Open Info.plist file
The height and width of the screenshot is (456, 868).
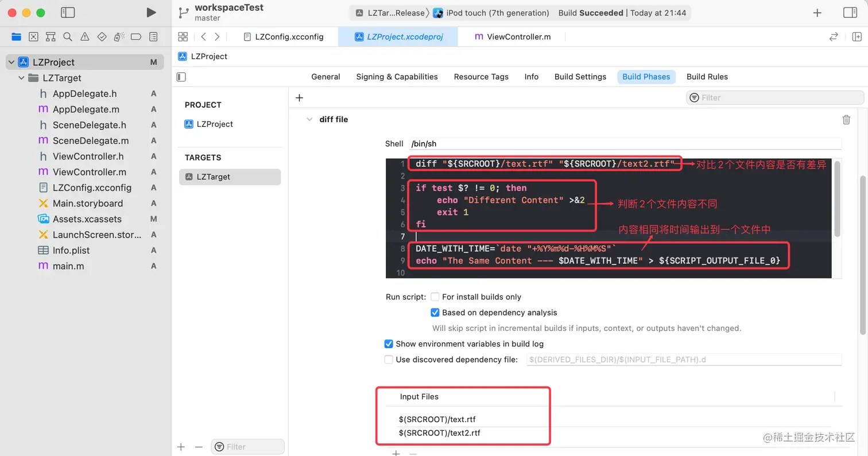click(71, 250)
